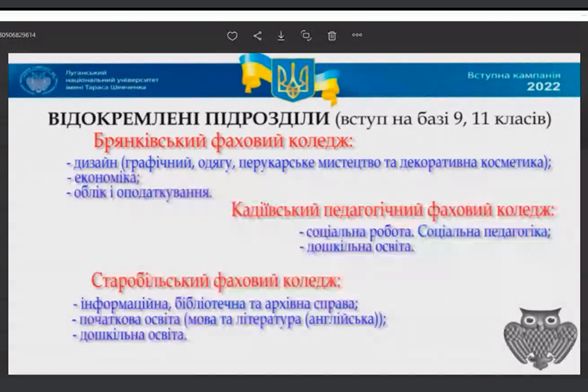Click 'дошкільна освіта.' under Кадіївський college
This screenshot has height=392, width=588.
point(357,247)
